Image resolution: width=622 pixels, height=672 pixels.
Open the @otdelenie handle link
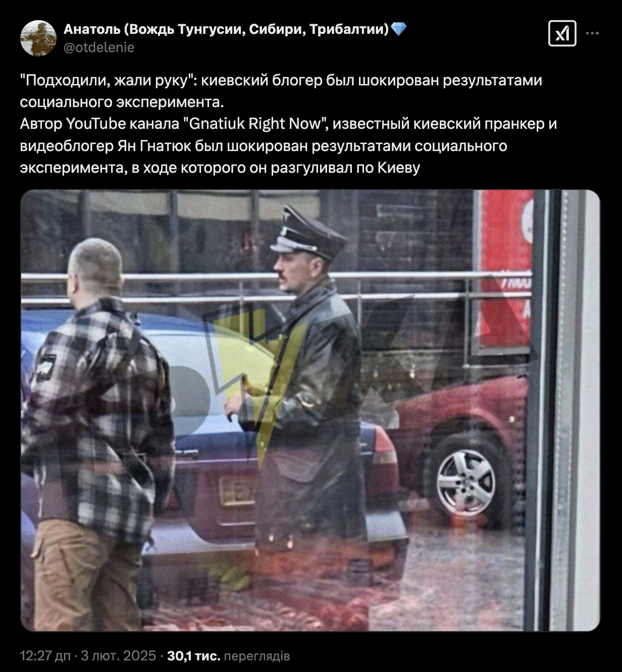[99, 47]
